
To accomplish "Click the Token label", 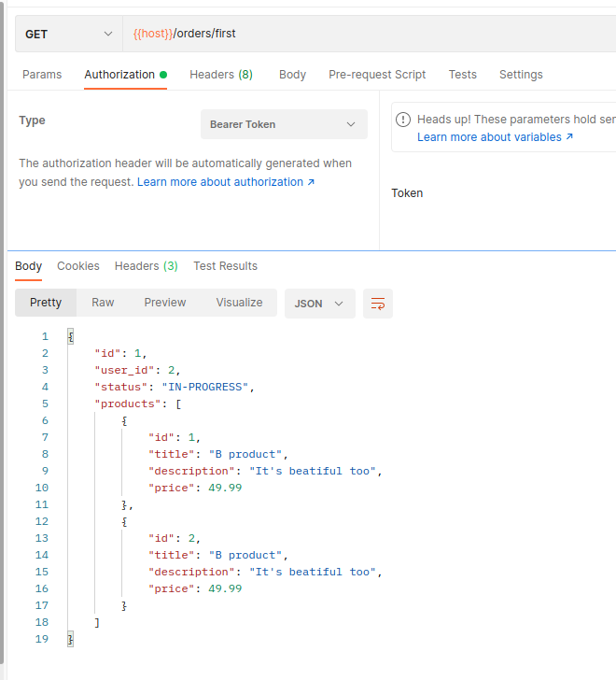I will tap(407, 193).
